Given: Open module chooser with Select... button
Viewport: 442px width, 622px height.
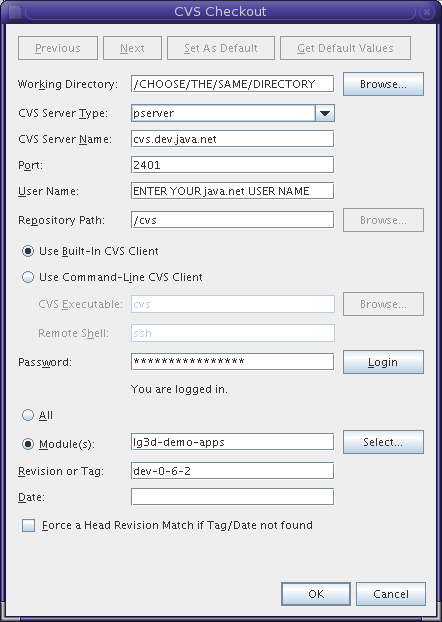Looking at the screenshot, I should pyautogui.click(x=383, y=442).
